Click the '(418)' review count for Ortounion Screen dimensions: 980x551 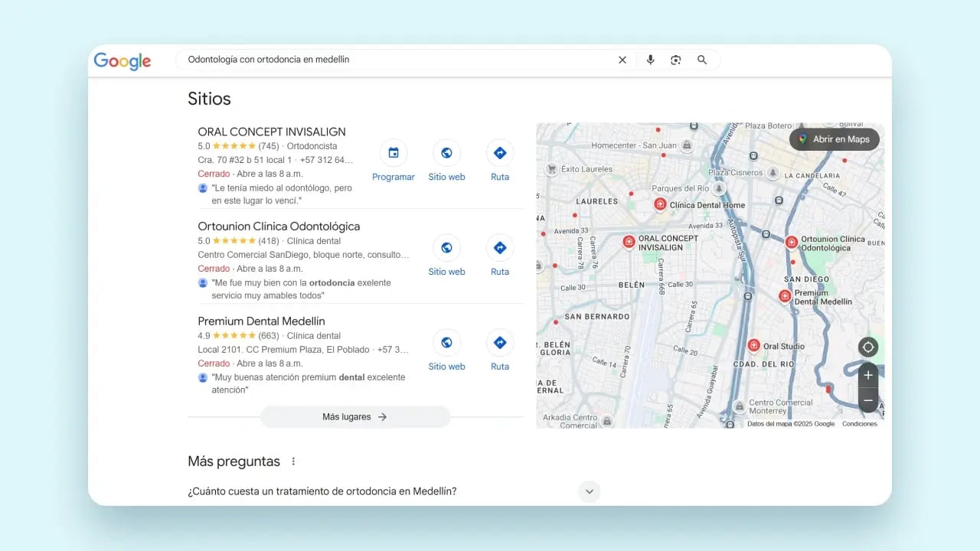coord(269,241)
